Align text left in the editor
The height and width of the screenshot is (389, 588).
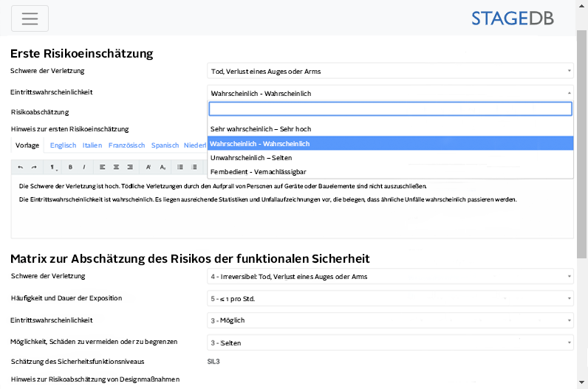[x=102, y=168]
